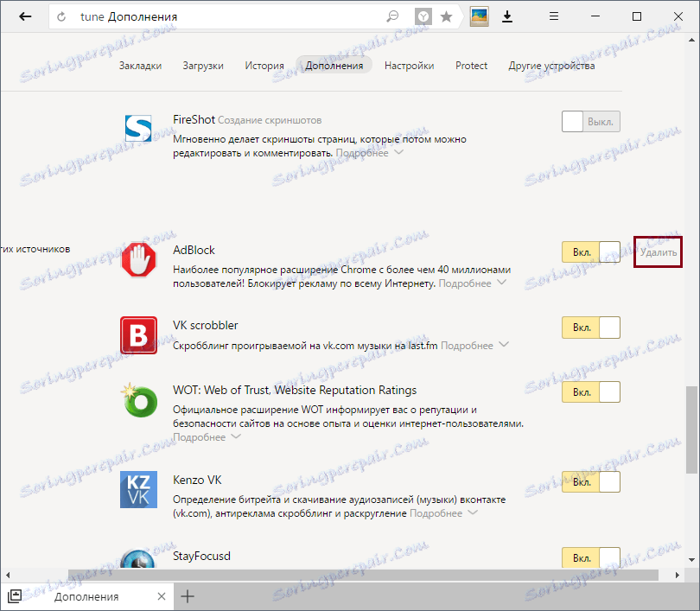Click the WOT green circle icon
Viewport: 700px width, 611px height.
coord(139,400)
